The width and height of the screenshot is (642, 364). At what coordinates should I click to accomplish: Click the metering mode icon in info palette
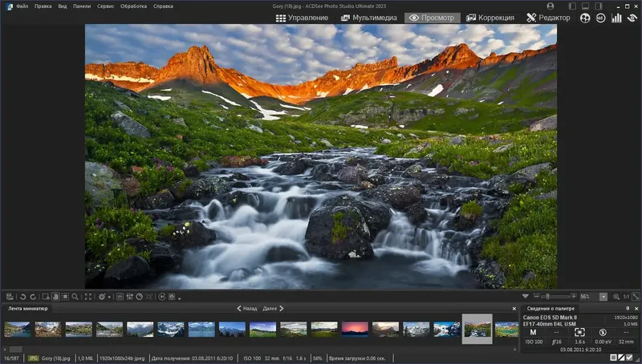click(x=579, y=333)
